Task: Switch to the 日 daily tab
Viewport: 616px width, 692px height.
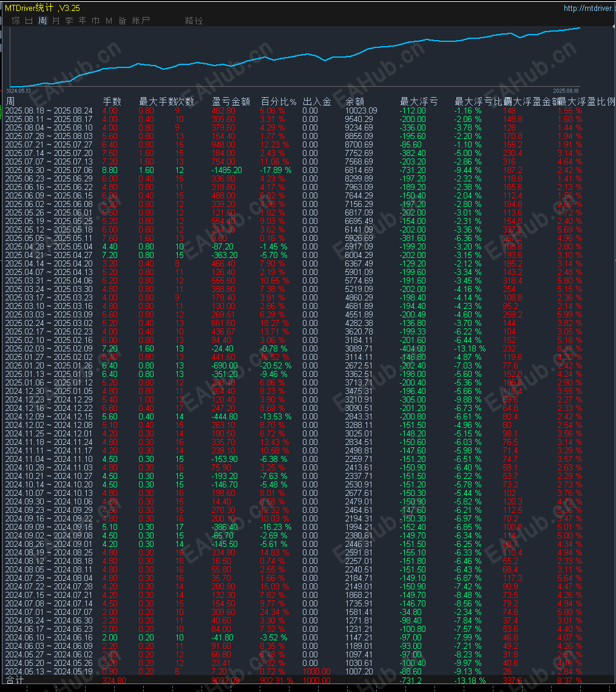Action: [29, 20]
